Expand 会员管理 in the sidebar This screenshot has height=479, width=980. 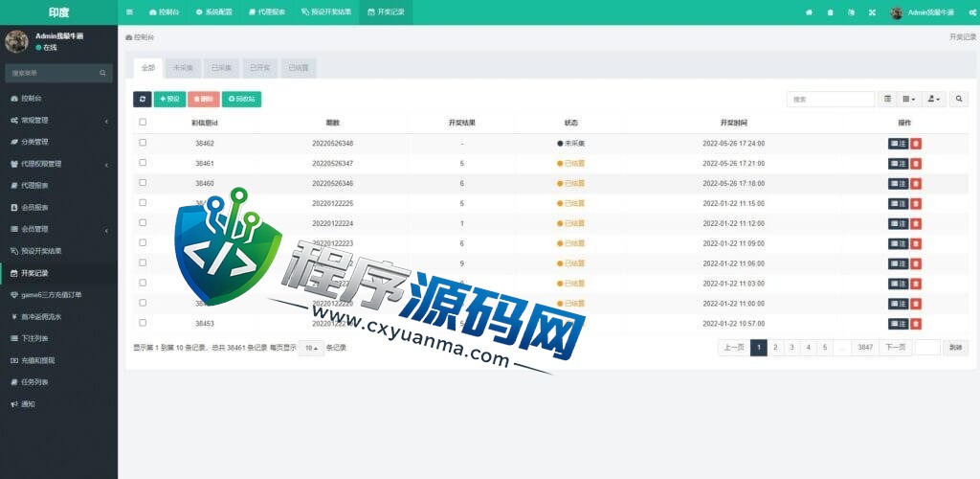[58, 230]
